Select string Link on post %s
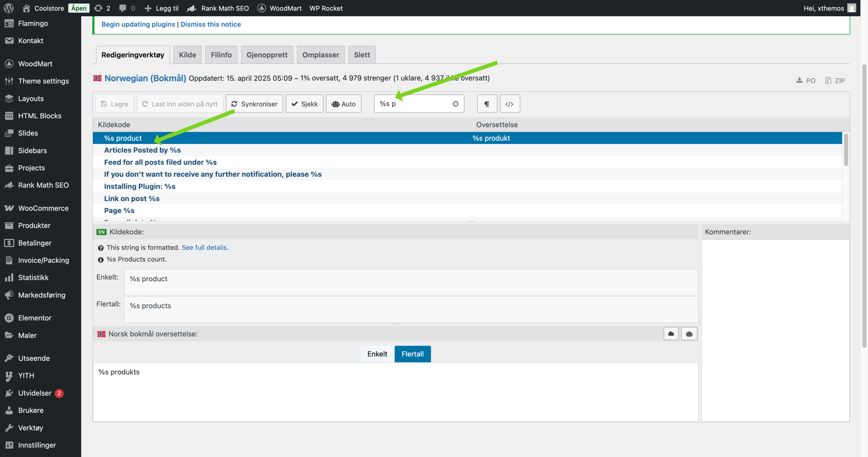 point(467,199)
